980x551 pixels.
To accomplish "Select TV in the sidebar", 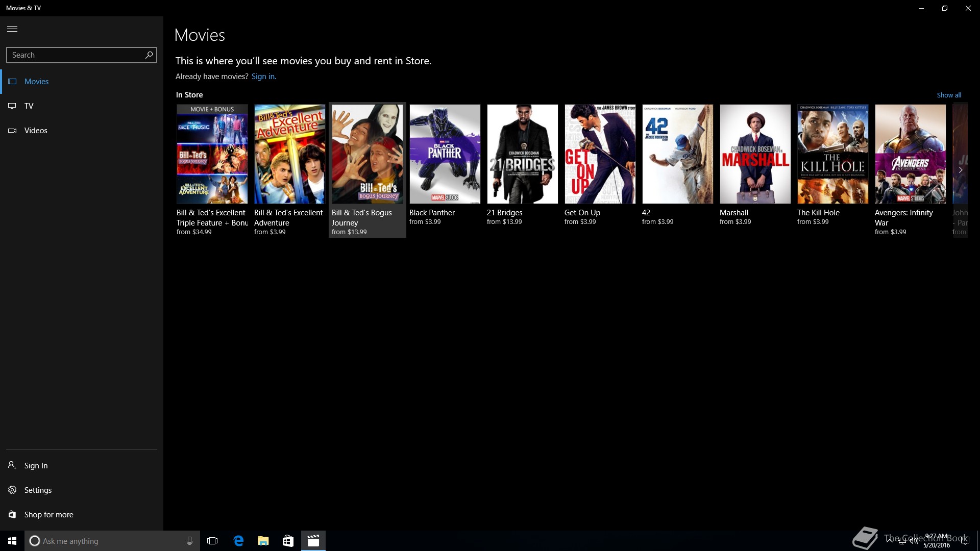I will 82,106.
